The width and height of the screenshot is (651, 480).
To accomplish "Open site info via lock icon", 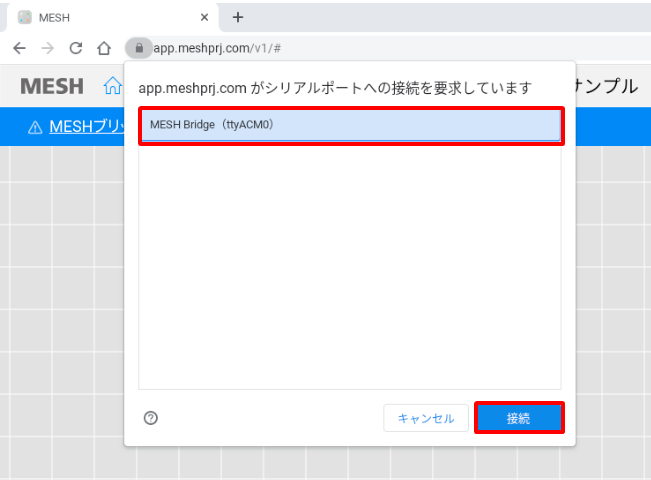I will (139, 48).
